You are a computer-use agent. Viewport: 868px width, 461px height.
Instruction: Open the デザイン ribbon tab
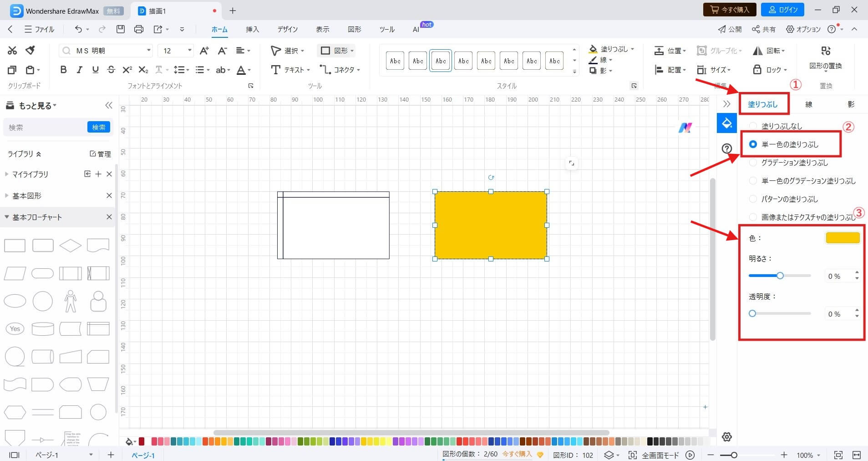(x=287, y=29)
